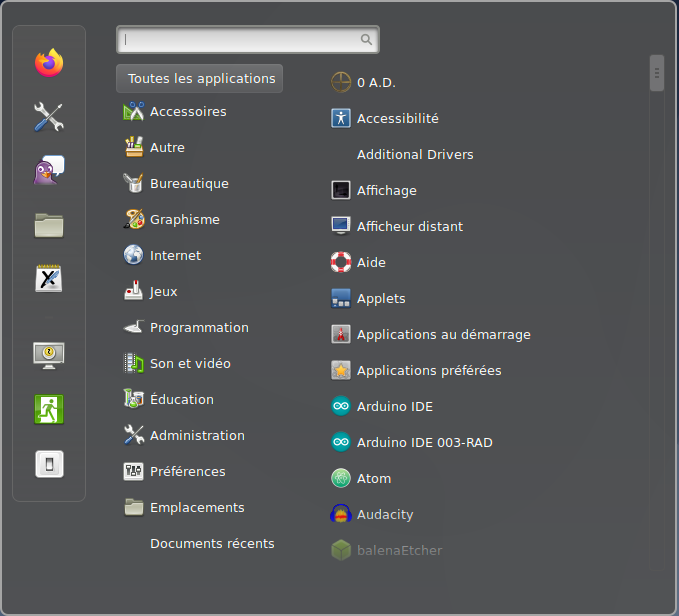
Task: Click the Afficheur distant monitor icon
Action: (x=341, y=226)
